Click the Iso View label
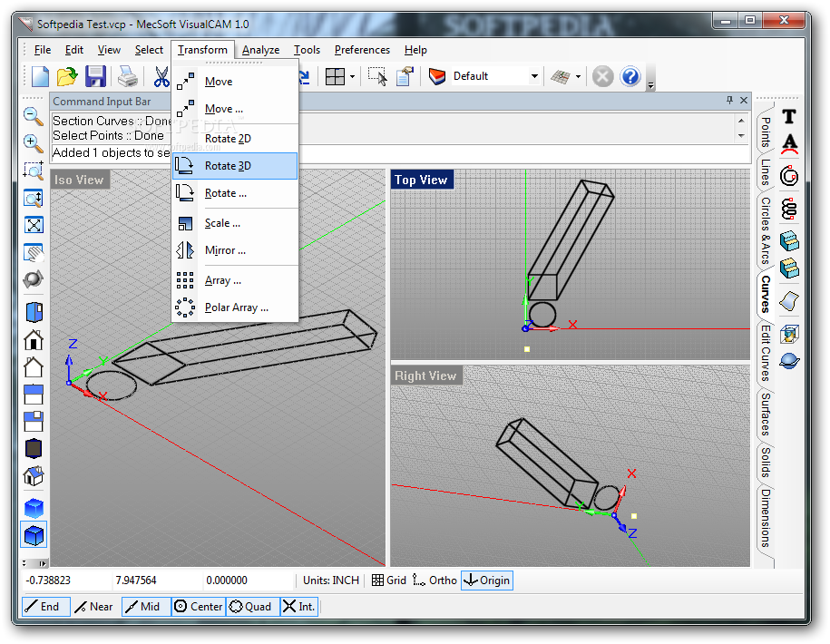This screenshot has width=830, height=644. coord(80,180)
